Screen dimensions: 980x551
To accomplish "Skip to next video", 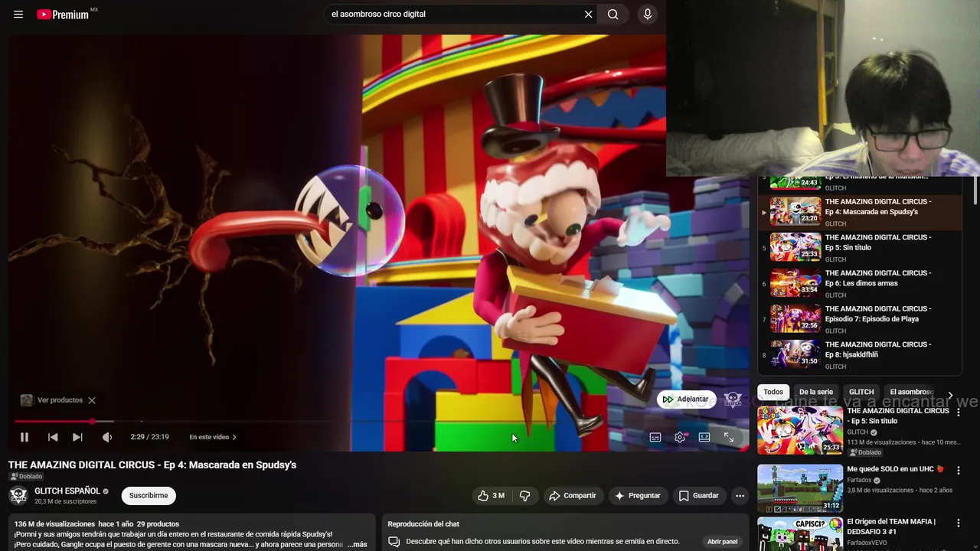I will 77,437.
